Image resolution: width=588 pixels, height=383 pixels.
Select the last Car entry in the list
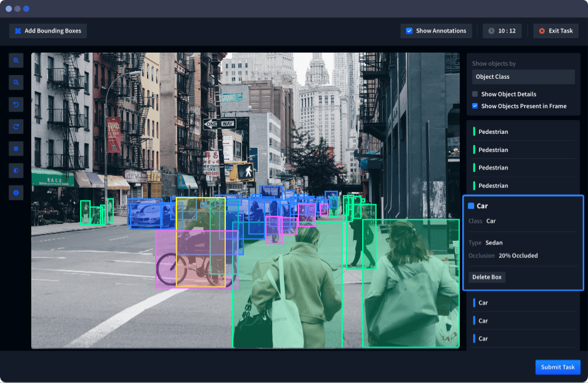[482, 339]
